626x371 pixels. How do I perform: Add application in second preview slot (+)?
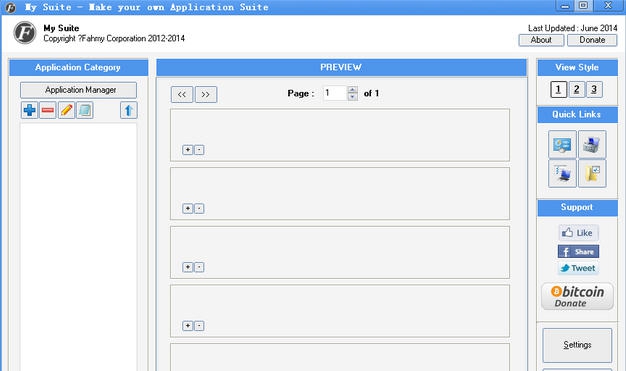188,208
